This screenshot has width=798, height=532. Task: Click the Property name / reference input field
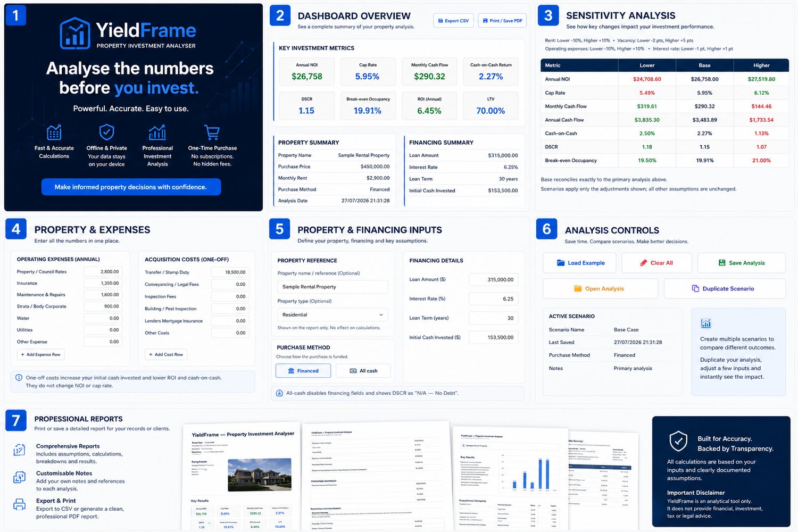pos(332,287)
